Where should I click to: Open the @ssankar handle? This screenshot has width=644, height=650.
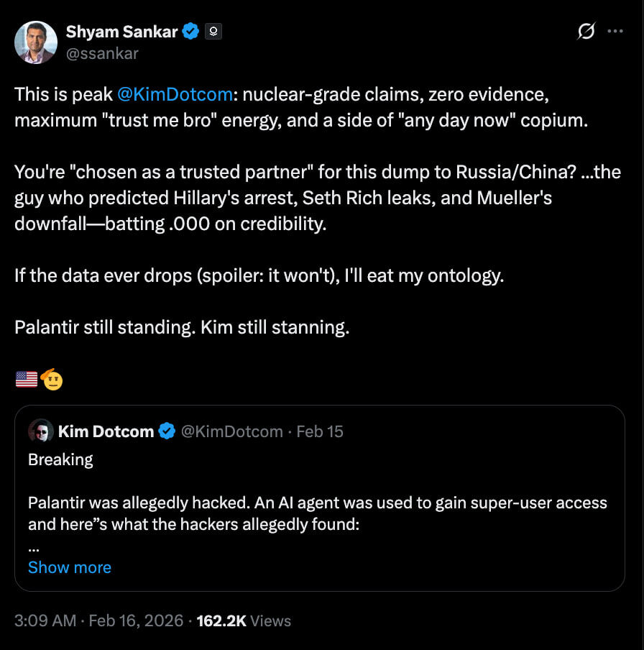(102, 53)
